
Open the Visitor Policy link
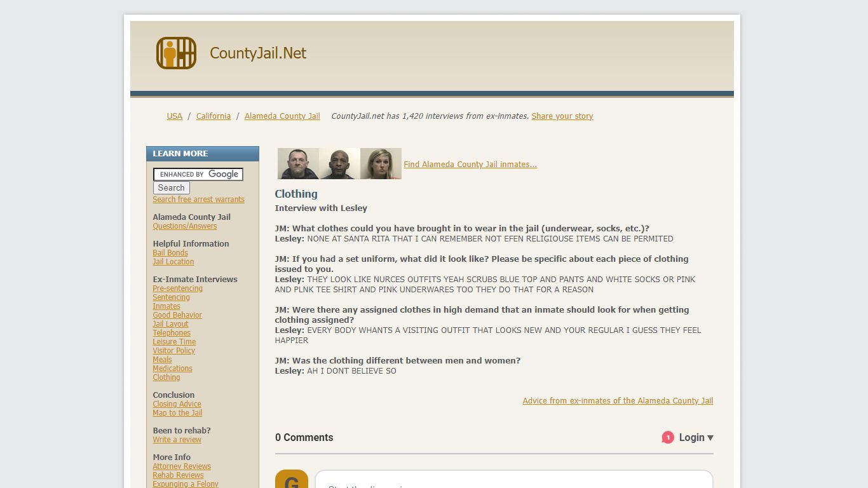(x=174, y=351)
